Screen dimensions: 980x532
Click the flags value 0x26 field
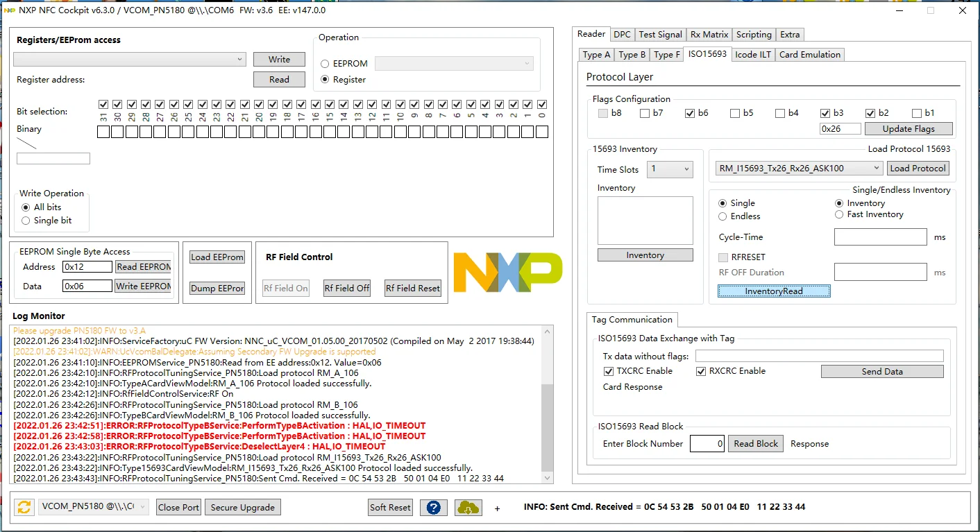(840, 129)
